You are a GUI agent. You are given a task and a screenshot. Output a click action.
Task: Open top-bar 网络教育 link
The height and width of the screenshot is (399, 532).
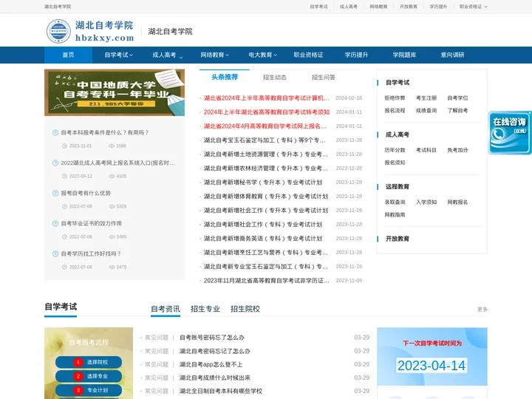click(378, 7)
